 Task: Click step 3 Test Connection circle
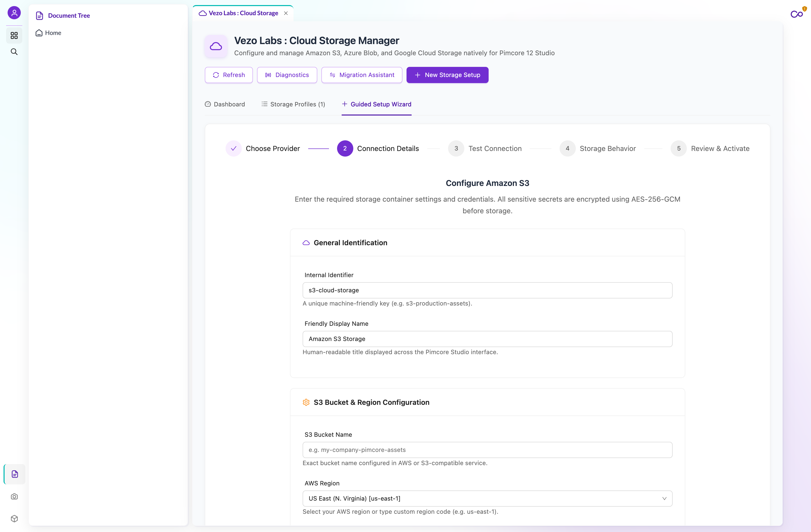456,148
